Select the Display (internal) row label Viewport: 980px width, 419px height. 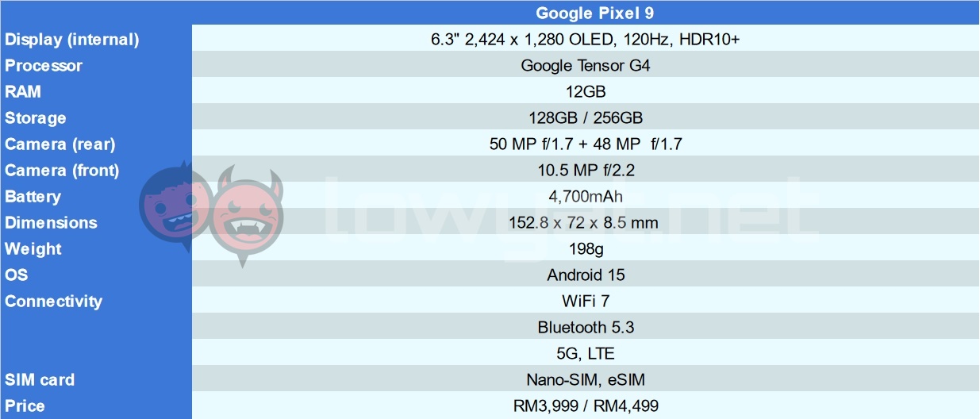(71, 39)
